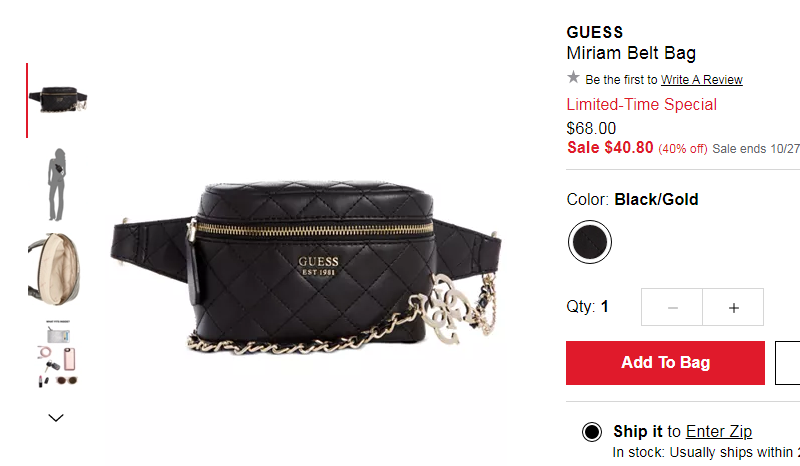Select the first belt bag thumbnail

[x=58, y=100]
